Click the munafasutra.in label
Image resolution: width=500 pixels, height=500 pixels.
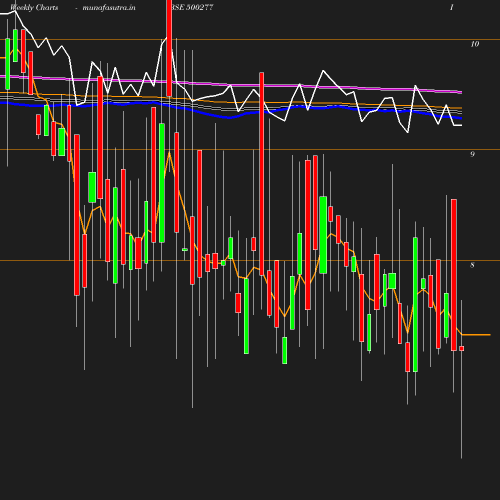point(109,7)
